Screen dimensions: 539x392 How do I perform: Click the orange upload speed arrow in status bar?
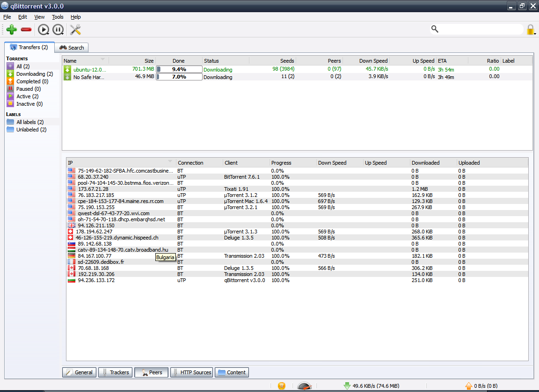pos(468,386)
